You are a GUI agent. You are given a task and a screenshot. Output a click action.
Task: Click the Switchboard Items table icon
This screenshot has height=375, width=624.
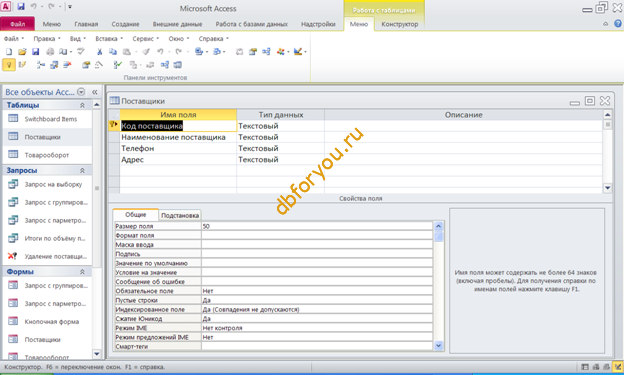[x=13, y=119]
